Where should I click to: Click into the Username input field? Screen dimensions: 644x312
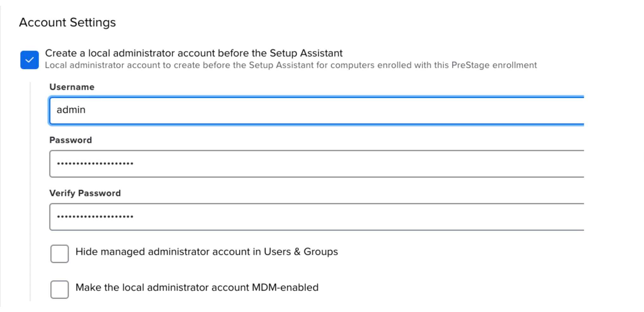tap(317, 110)
